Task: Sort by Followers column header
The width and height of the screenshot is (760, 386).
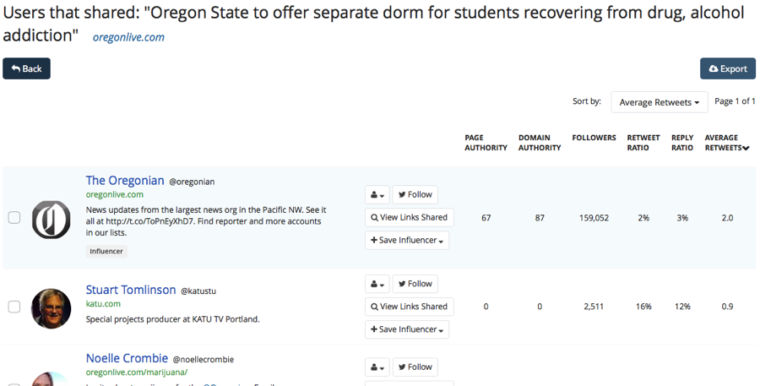Action: [594, 138]
